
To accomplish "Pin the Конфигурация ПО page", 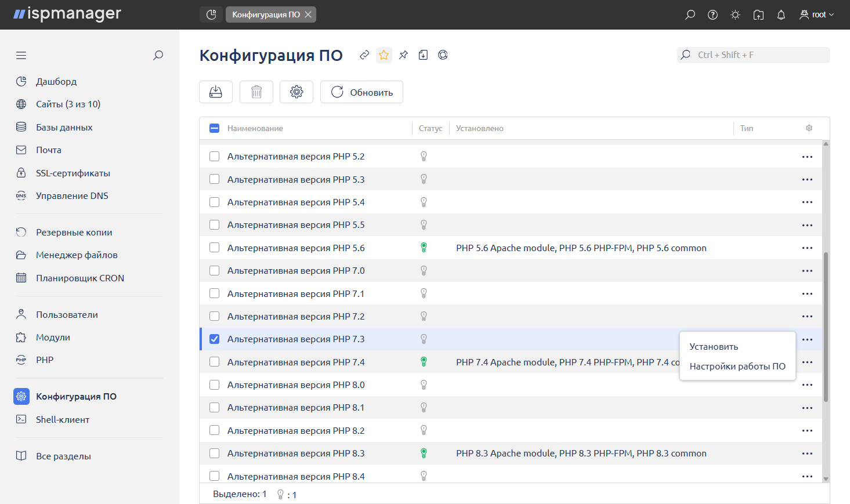I will (403, 55).
